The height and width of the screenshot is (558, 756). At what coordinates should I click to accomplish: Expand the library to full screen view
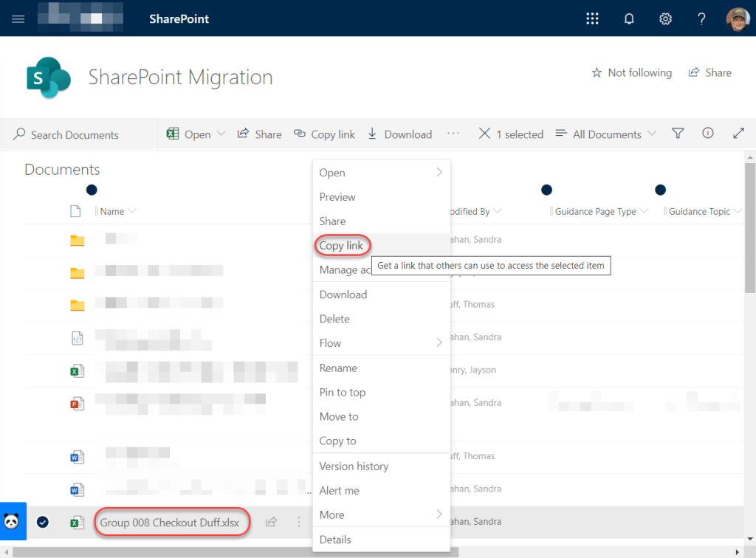point(738,134)
